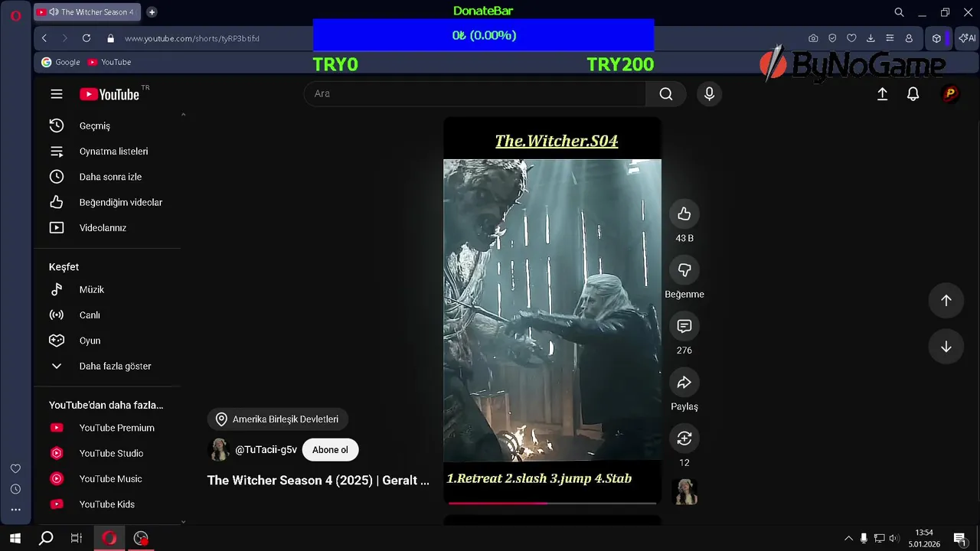Screen dimensions: 980x551
Task: Open the Short's sound thumbnail
Action: 684,492
